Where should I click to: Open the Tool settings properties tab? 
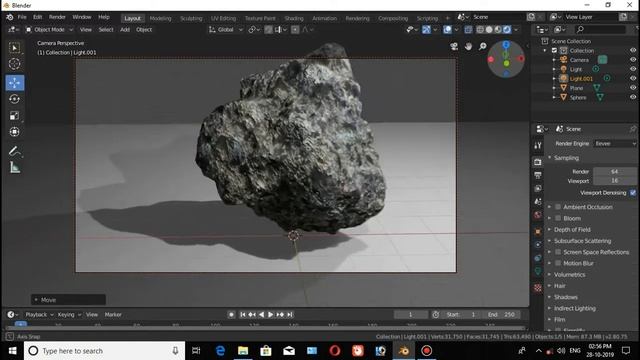[x=538, y=146]
